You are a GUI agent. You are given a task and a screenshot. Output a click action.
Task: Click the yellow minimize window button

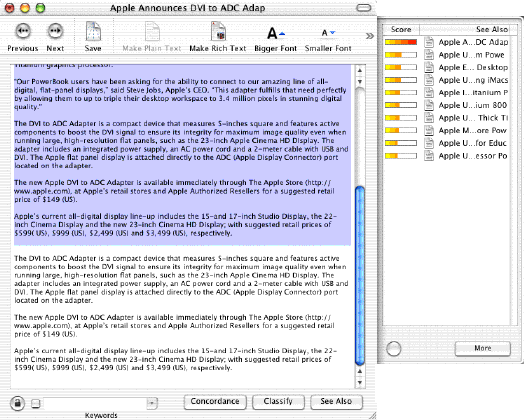pyautogui.click(x=25, y=8)
